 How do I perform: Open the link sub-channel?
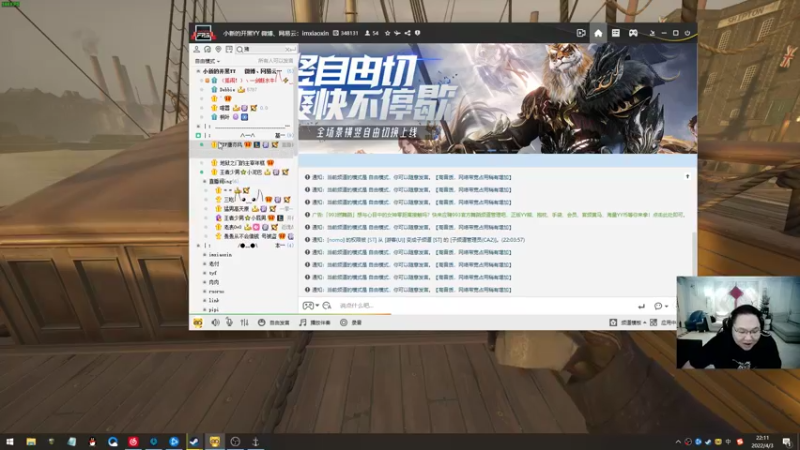(214, 301)
